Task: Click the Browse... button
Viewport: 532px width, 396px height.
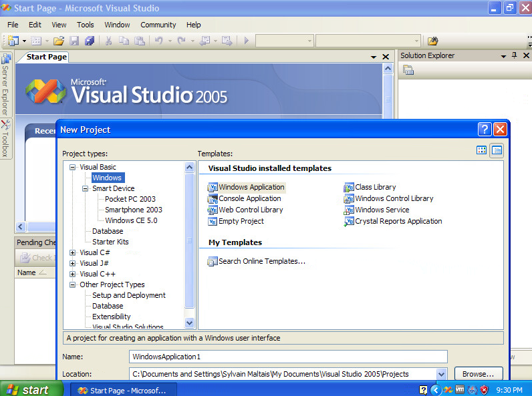Action: point(478,374)
